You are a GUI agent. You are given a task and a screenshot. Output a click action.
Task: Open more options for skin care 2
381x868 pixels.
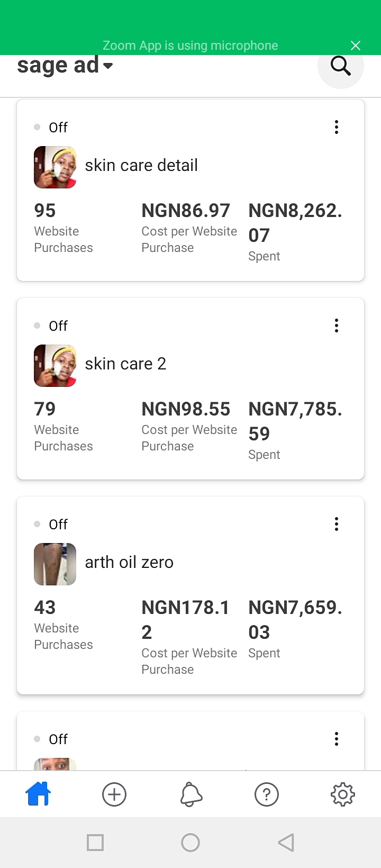coord(337,325)
